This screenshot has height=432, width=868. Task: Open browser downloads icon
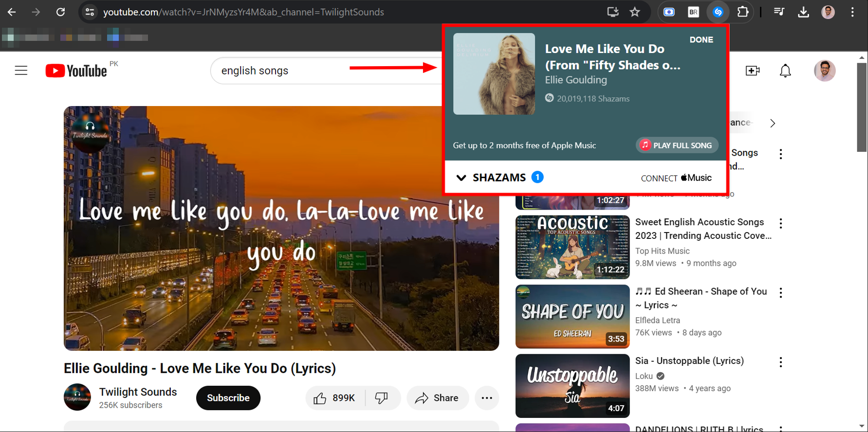pos(803,12)
